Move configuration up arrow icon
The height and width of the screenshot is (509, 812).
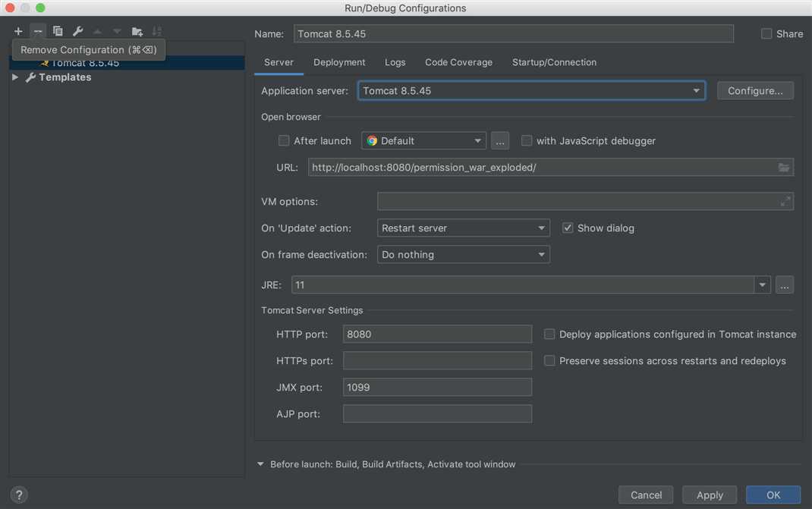pos(97,32)
